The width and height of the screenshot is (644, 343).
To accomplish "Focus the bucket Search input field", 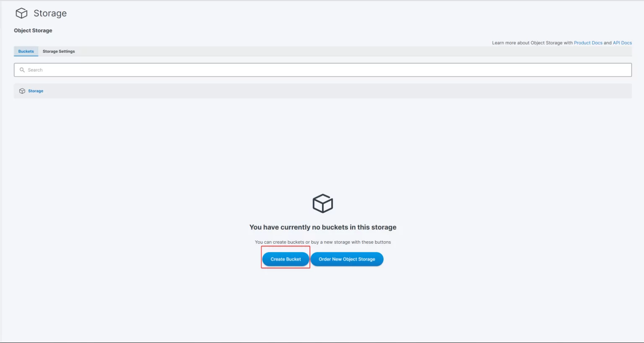I will tap(327, 70).
